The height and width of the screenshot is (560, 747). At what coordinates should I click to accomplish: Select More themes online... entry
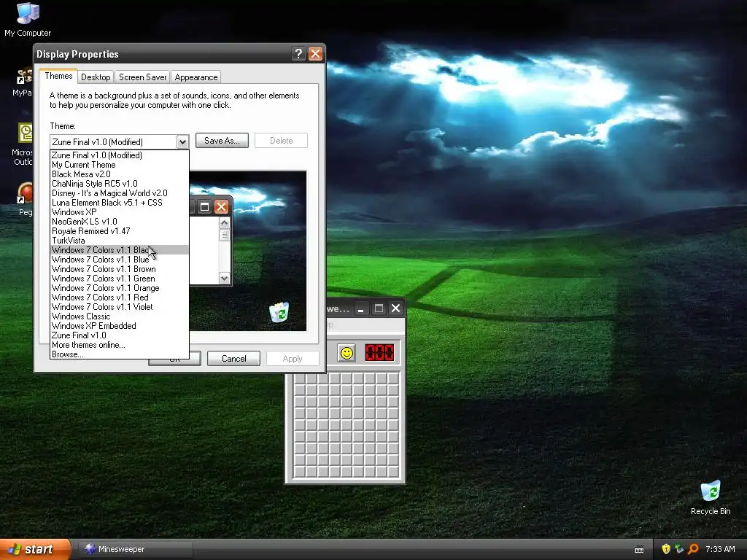[120, 345]
